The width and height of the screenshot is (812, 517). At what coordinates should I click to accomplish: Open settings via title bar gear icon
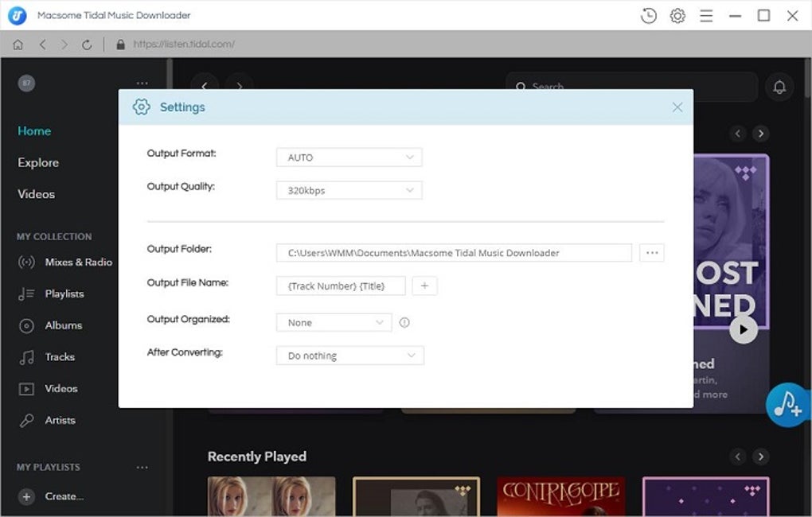677,16
